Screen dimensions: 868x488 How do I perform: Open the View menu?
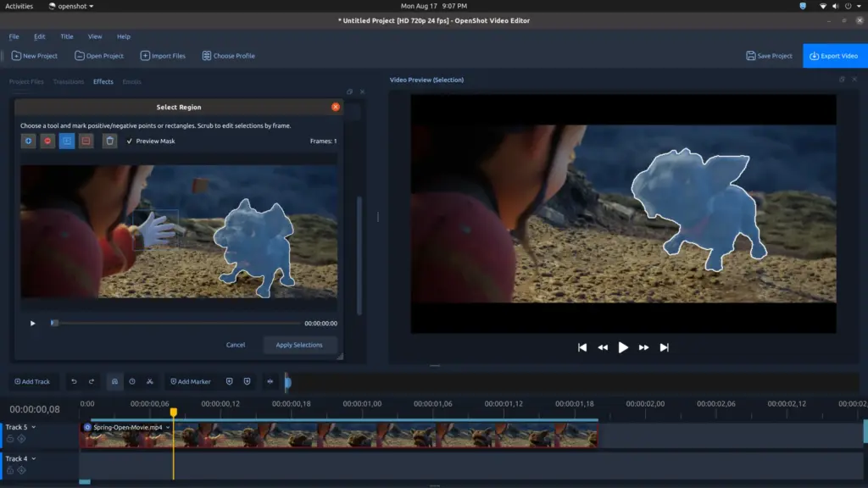(95, 36)
